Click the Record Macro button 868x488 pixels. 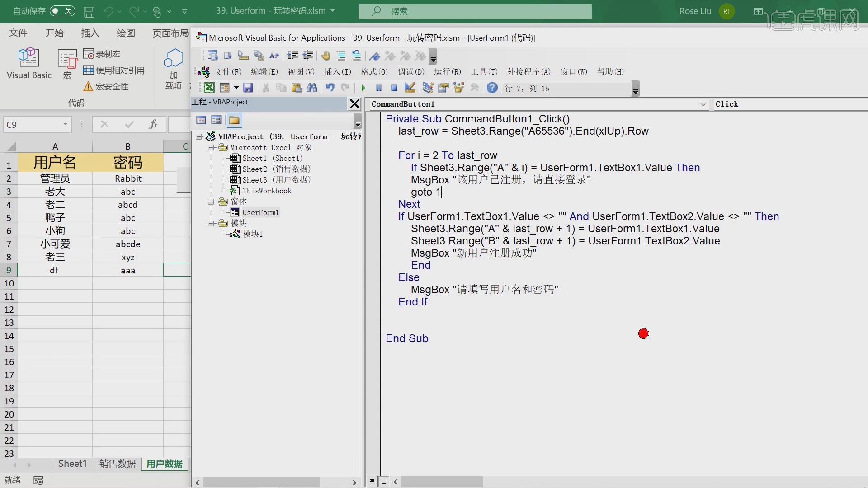[102, 54]
